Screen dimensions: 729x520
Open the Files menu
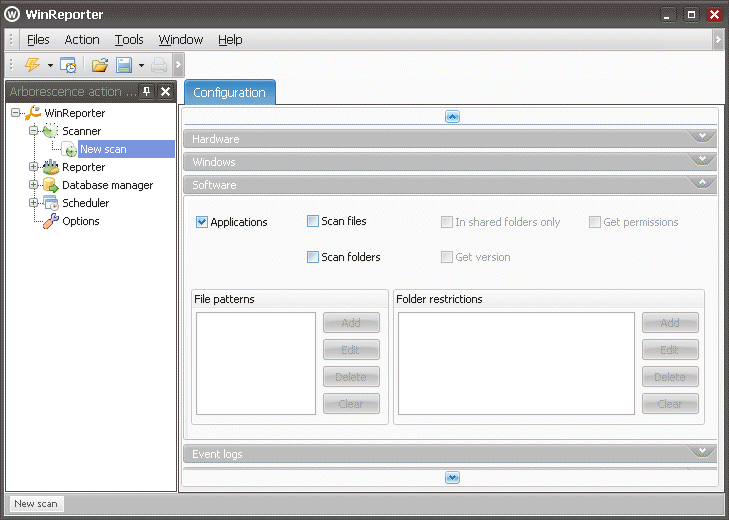[x=38, y=40]
